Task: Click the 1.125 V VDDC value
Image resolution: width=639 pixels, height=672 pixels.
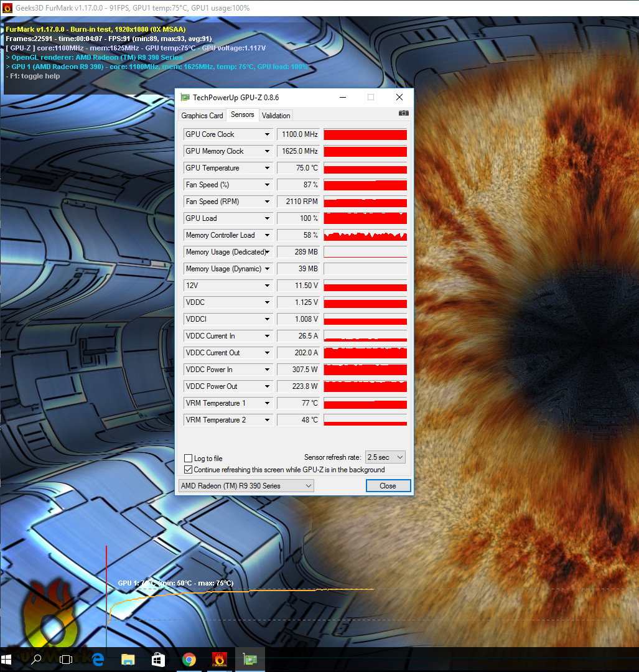Action: (299, 302)
